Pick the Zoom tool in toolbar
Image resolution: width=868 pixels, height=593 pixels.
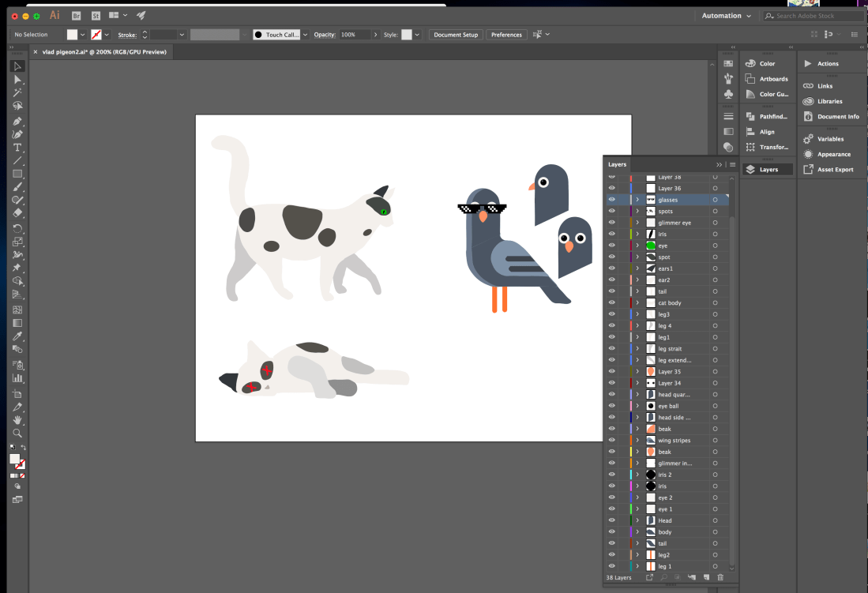click(x=17, y=433)
